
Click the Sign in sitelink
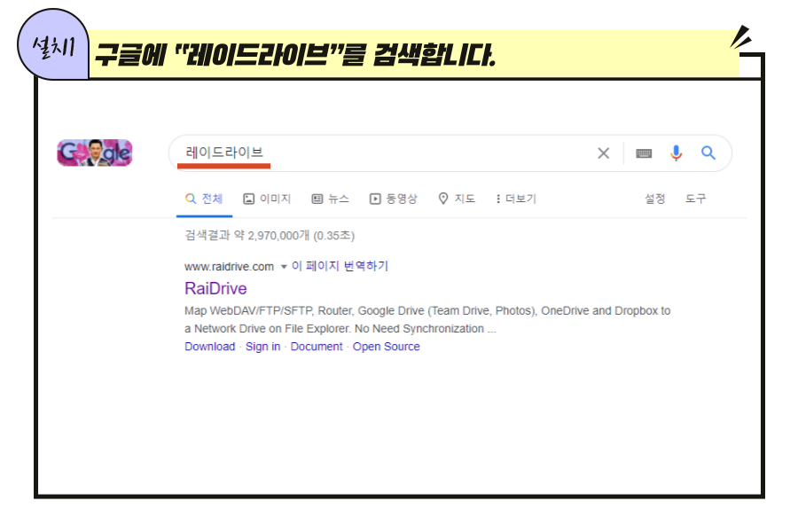click(262, 347)
